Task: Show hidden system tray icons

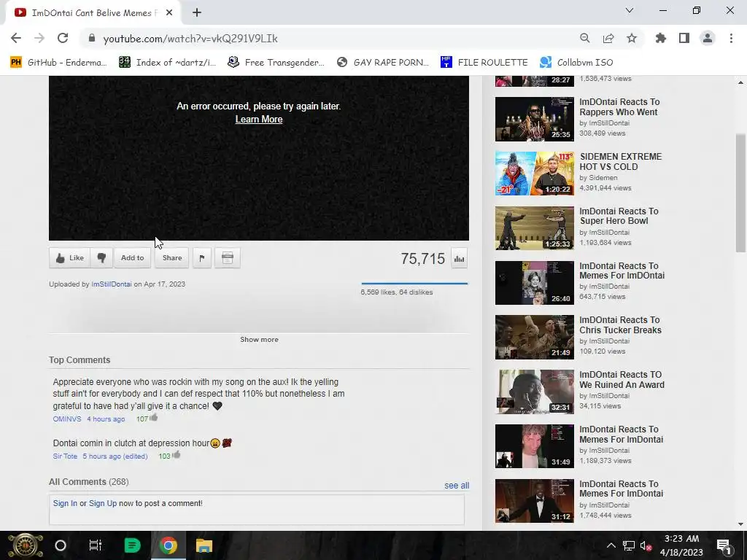Action: (x=611, y=545)
